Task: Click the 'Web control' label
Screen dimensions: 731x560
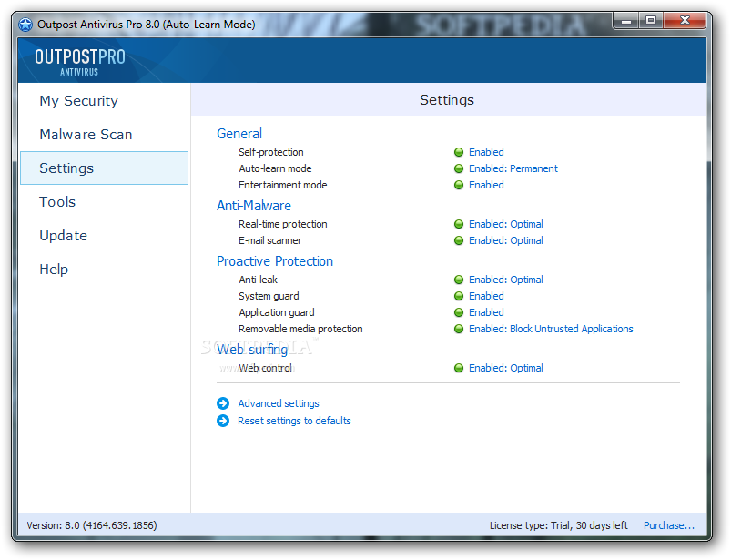Action: (x=265, y=368)
